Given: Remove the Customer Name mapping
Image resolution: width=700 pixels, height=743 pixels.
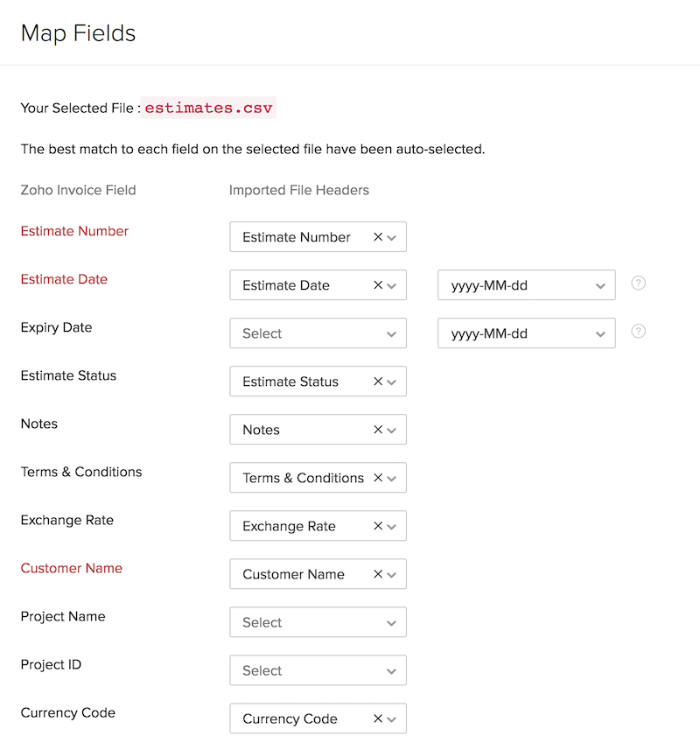Looking at the screenshot, I should (x=378, y=574).
